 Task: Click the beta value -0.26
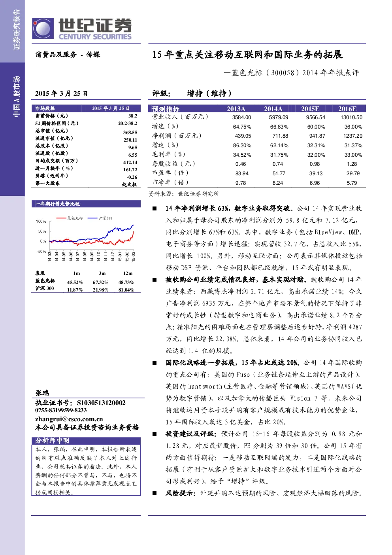[132, 177]
